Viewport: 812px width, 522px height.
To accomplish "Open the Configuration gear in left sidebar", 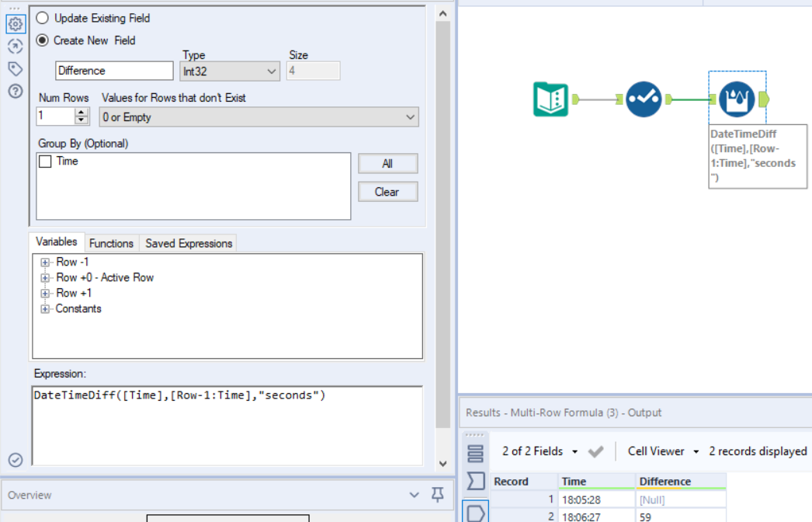I will [x=15, y=24].
